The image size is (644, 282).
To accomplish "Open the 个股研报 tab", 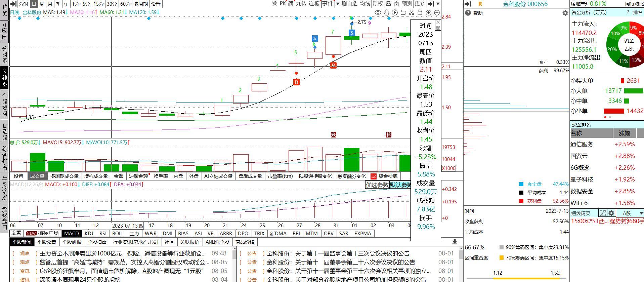I will 72,242.
